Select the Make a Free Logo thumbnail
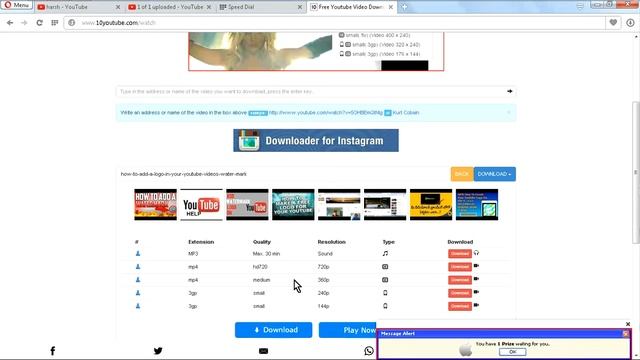This screenshot has width=640, height=360. (x=293, y=204)
